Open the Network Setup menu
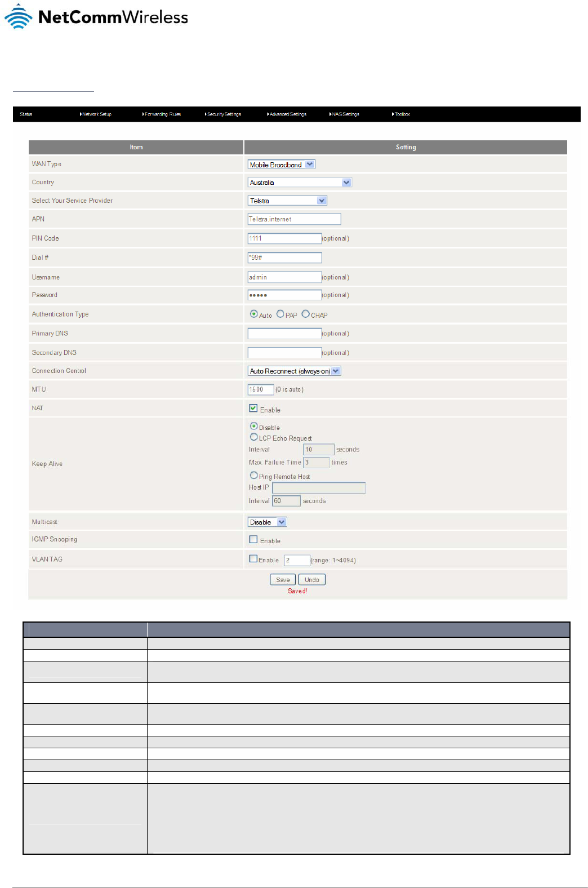The width and height of the screenshot is (588, 888). pos(96,114)
